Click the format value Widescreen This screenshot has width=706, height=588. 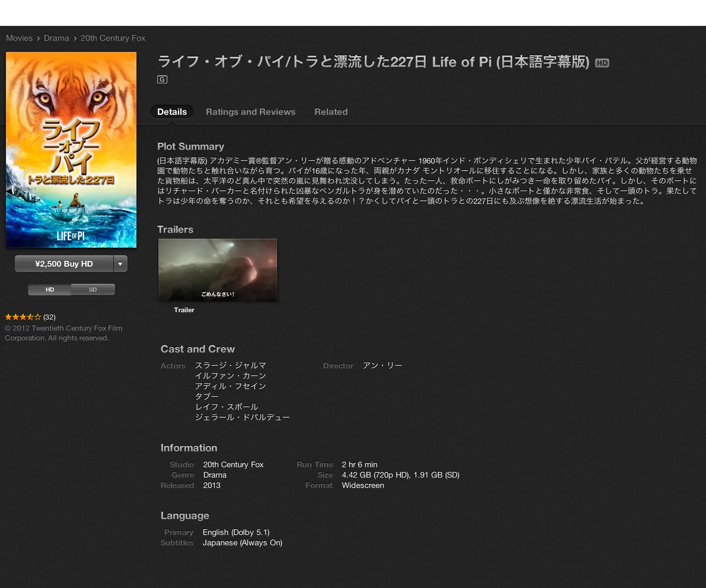(363, 485)
